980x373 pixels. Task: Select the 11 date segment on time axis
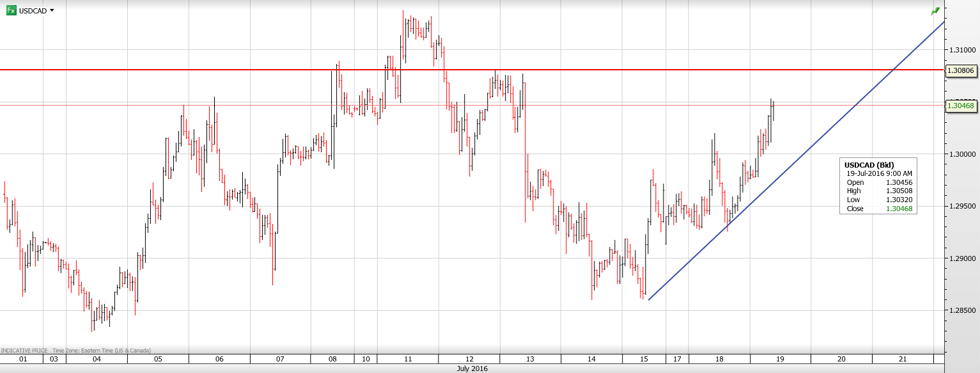(x=407, y=359)
